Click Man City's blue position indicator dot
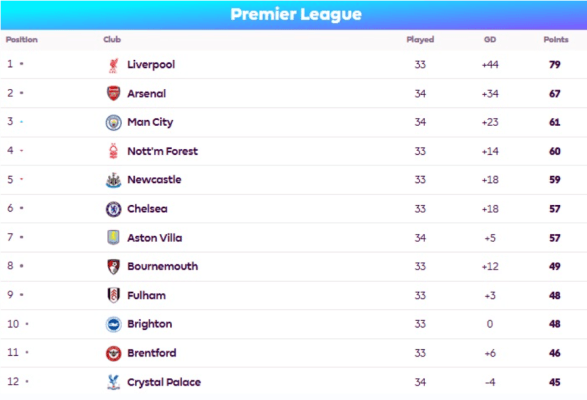Image resolution: width=587 pixels, height=400 pixels. 21,122
